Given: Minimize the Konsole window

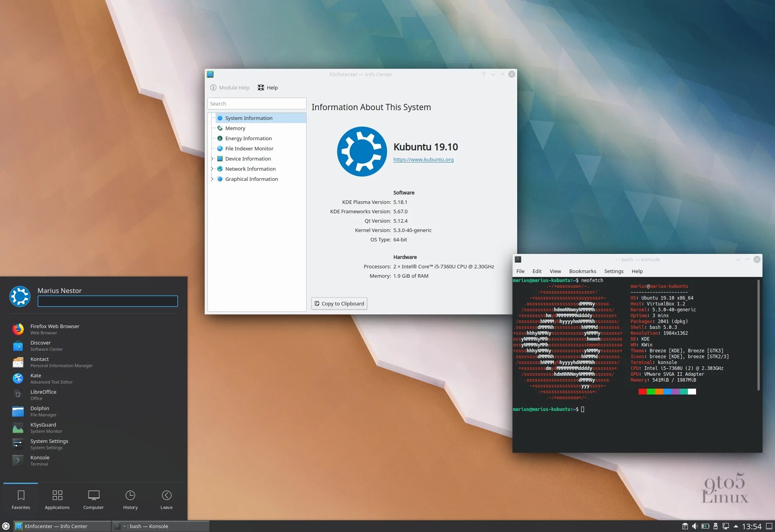Looking at the screenshot, I should click(x=738, y=259).
